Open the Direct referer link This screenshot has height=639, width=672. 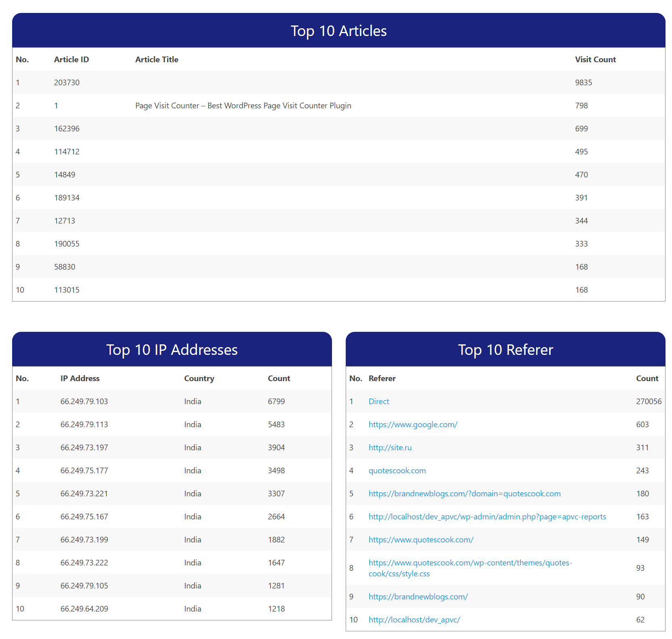378,401
